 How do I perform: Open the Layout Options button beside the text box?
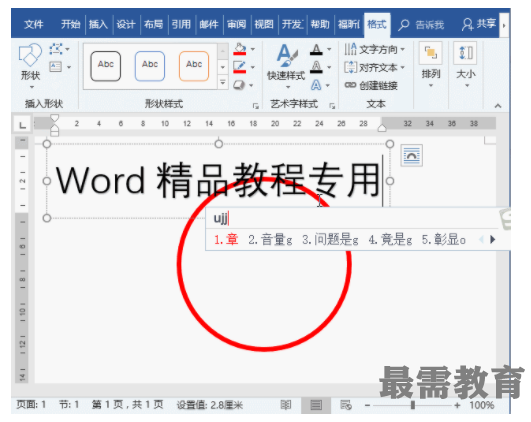click(411, 155)
